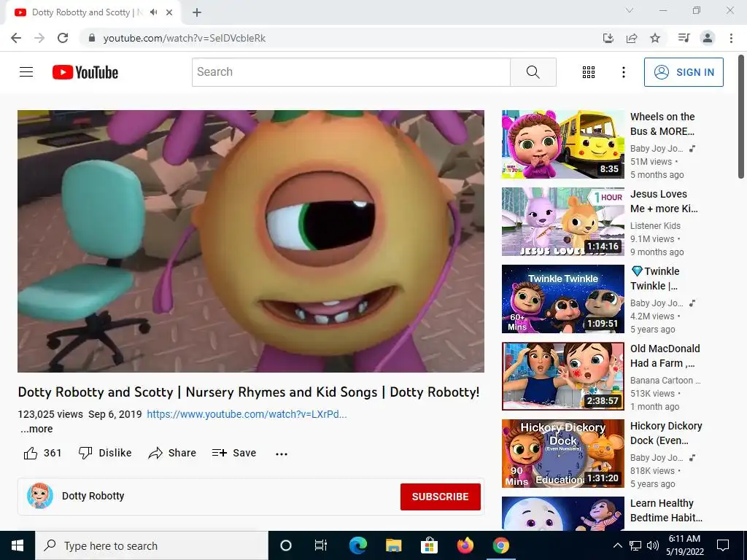
Task: Open the YouTube apps grid icon
Action: pos(589,72)
